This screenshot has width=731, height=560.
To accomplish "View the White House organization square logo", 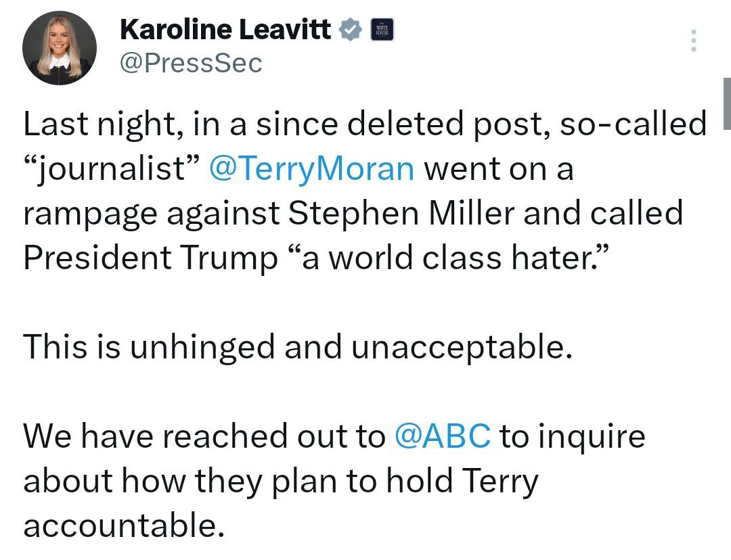I will coord(382,29).
